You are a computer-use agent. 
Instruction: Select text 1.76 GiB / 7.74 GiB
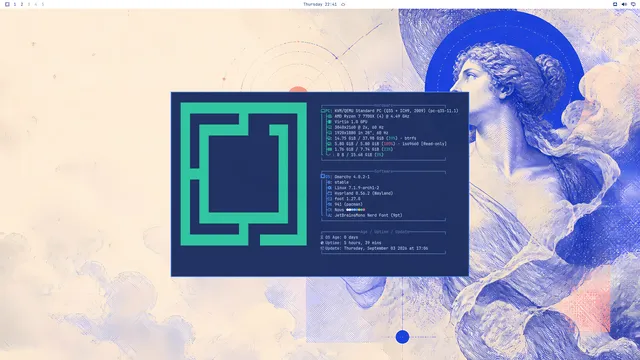(x=357, y=149)
